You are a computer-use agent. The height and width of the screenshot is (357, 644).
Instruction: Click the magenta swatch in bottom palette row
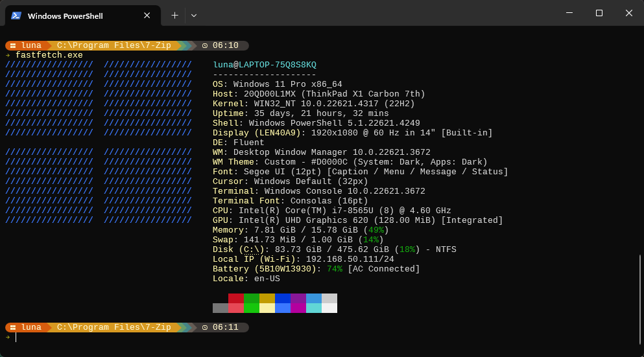298,308
